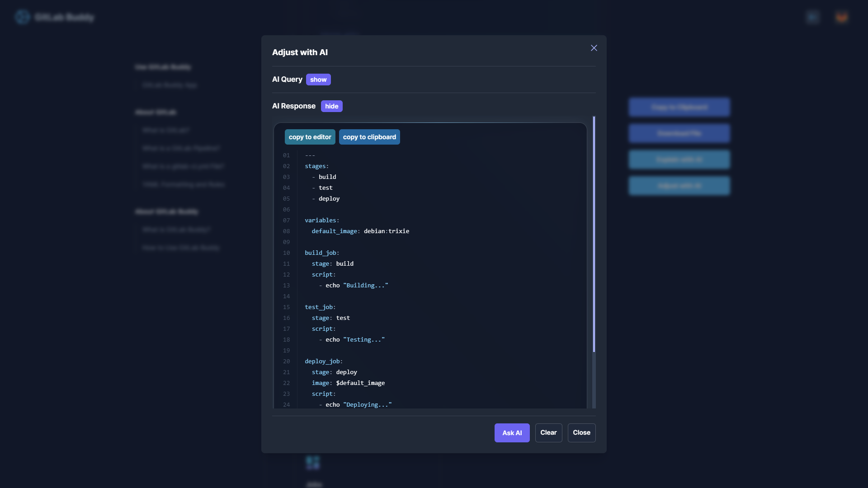Viewport: 868px width, 488px height.
Task: Click the debian:trixie value in code
Action: [386, 231]
